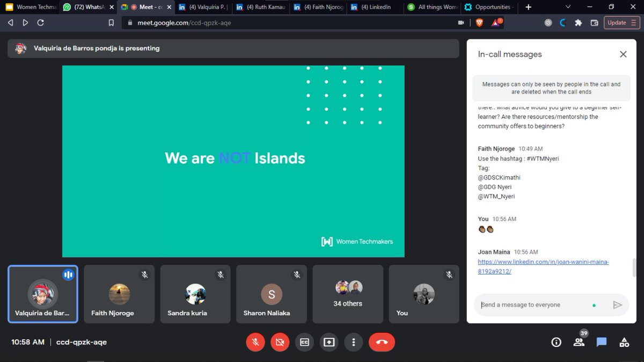The height and width of the screenshot is (362, 644).
Task: Click the round grey extension icon in toolbar
Action: pos(548,23)
